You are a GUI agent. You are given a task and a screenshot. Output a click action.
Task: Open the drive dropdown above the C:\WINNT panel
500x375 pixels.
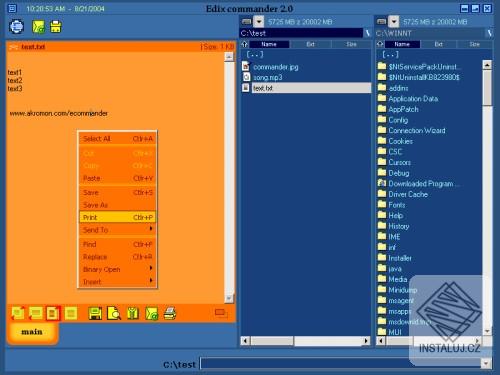tap(394, 22)
